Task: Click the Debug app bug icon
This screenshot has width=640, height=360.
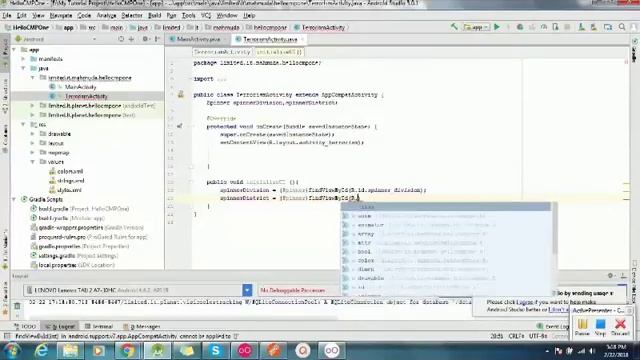Action: tap(520, 27)
